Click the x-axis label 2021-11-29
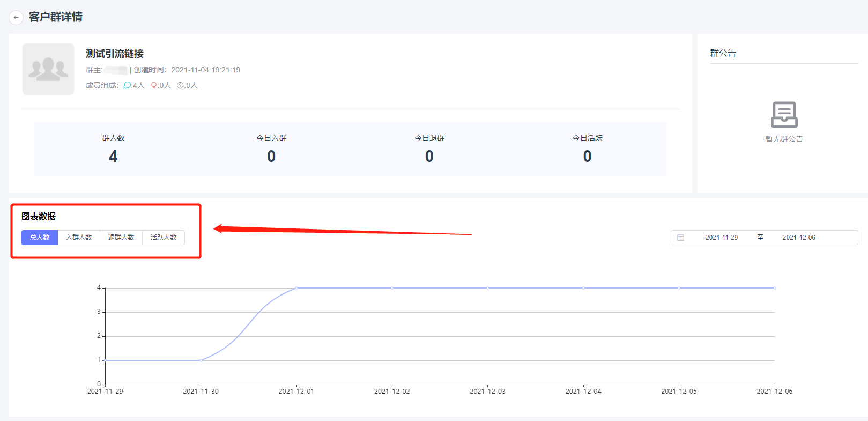Image resolution: width=868 pixels, height=421 pixels. 105,392
